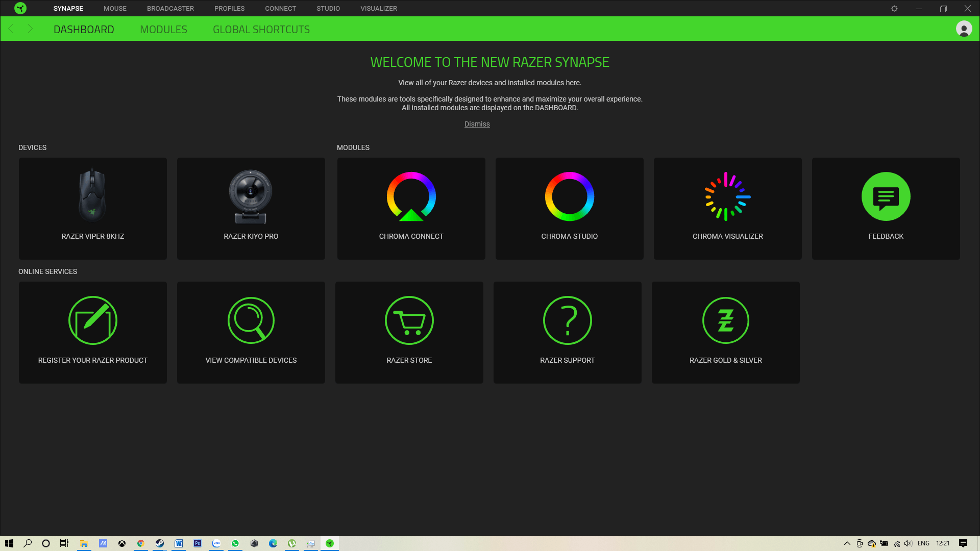
Task: Go forward with the right navigation arrow
Action: pos(30,29)
